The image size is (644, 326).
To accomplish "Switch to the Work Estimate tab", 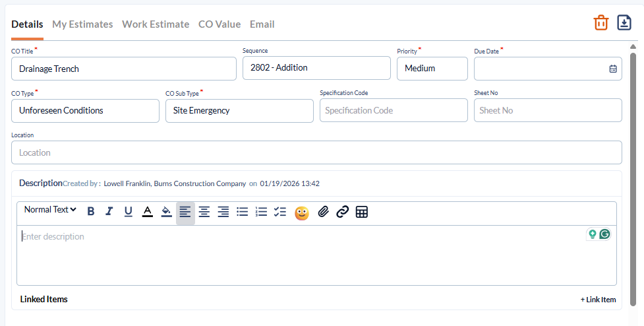I will (156, 24).
